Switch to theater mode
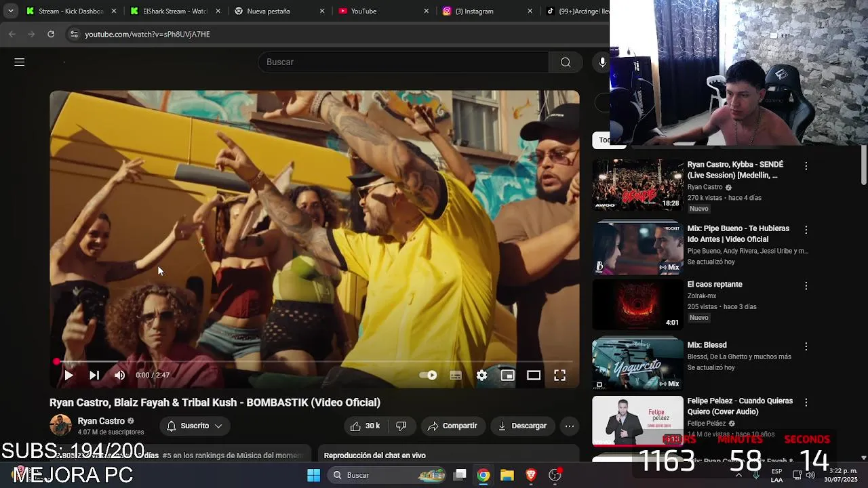Image resolution: width=868 pixels, height=488 pixels. (x=534, y=375)
